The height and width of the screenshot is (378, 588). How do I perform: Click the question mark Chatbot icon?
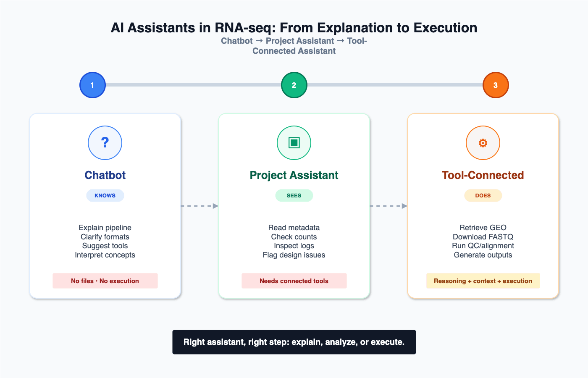105,143
